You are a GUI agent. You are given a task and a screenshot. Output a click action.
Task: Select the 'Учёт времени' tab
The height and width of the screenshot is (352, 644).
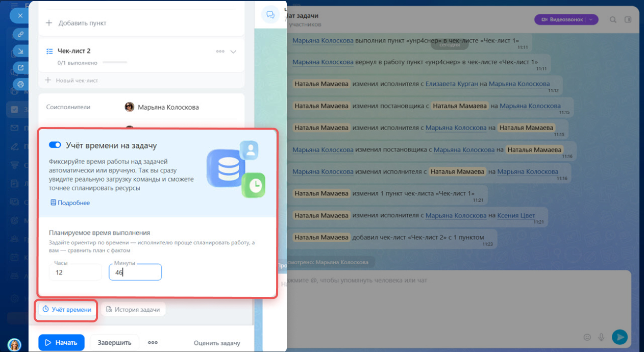(66, 309)
